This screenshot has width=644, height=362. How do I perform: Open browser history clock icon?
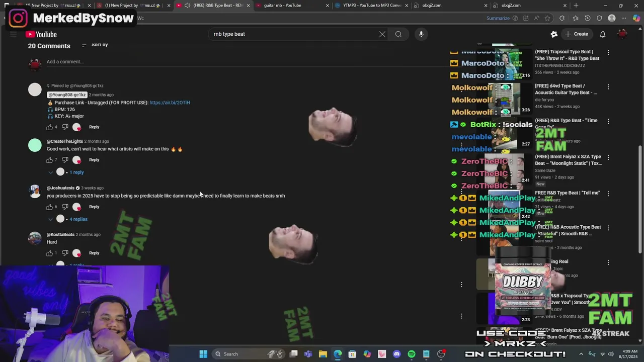point(587,18)
